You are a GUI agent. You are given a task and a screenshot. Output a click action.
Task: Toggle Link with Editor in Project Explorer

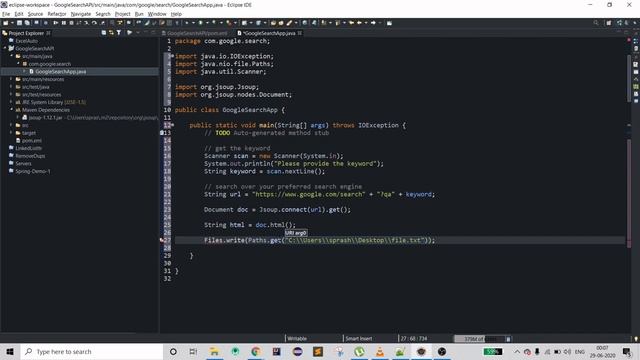point(111,33)
